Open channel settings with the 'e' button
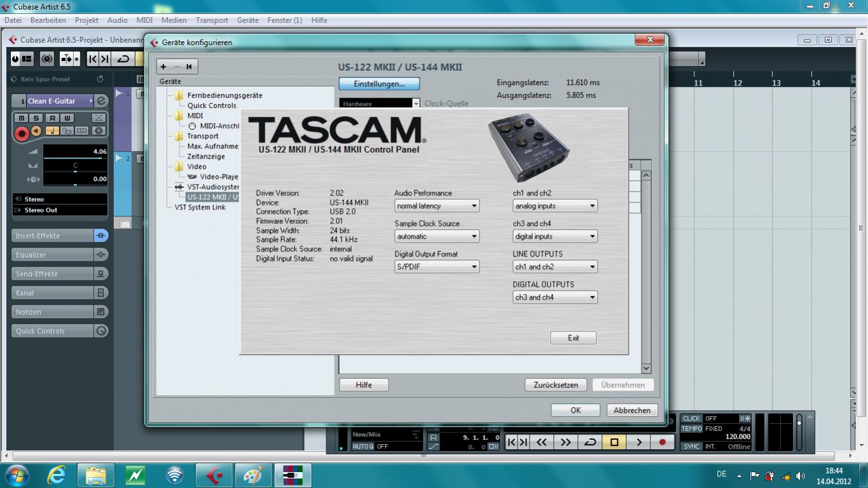 point(100,101)
